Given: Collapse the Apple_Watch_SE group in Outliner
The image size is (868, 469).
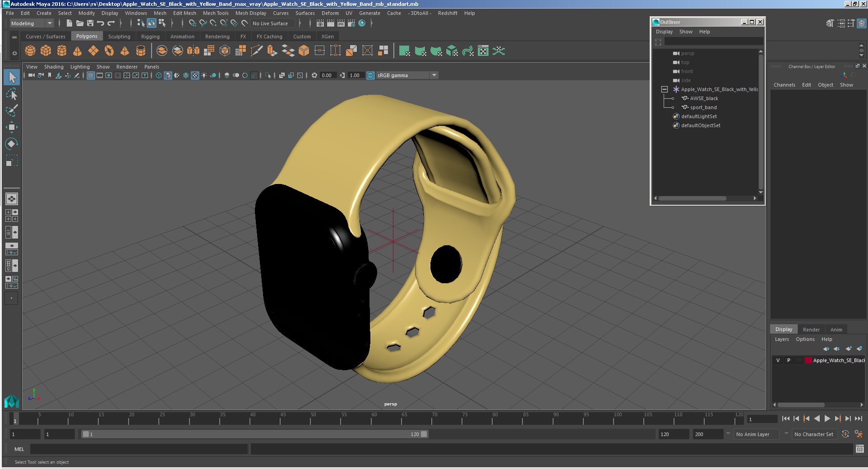Looking at the screenshot, I should (x=665, y=89).
